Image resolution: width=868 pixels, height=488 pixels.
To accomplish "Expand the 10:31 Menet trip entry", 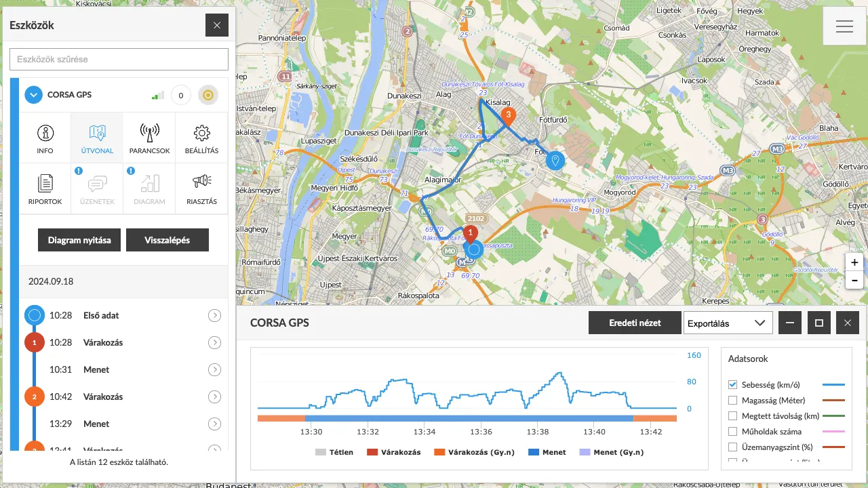I will 214,369.
